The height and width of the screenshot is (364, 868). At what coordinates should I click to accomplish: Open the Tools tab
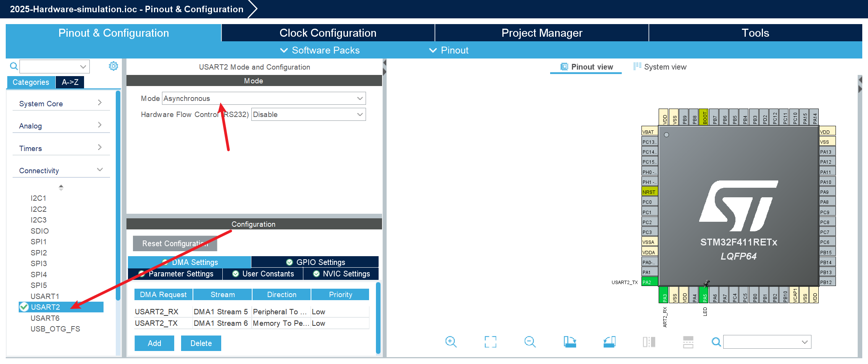[755, 33]
